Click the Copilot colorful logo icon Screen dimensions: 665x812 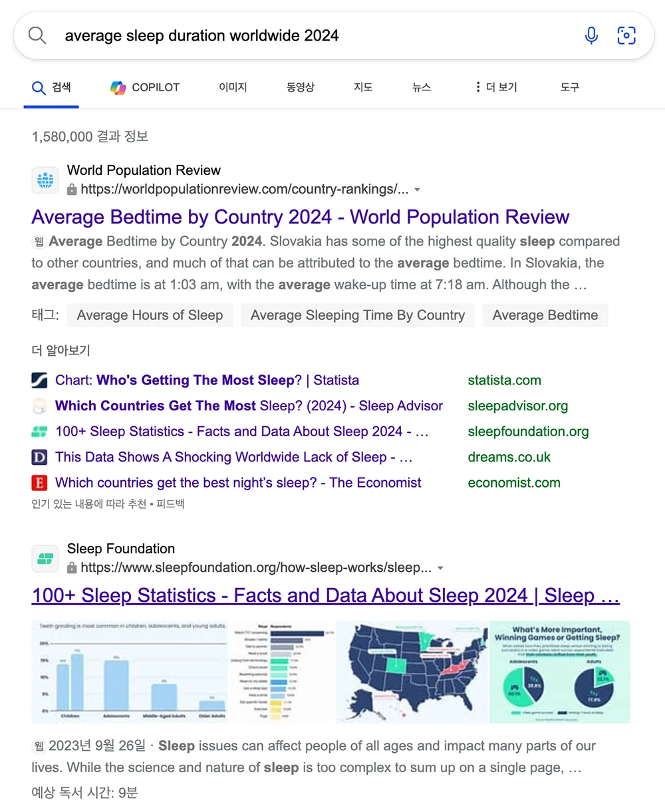(118, 87)
